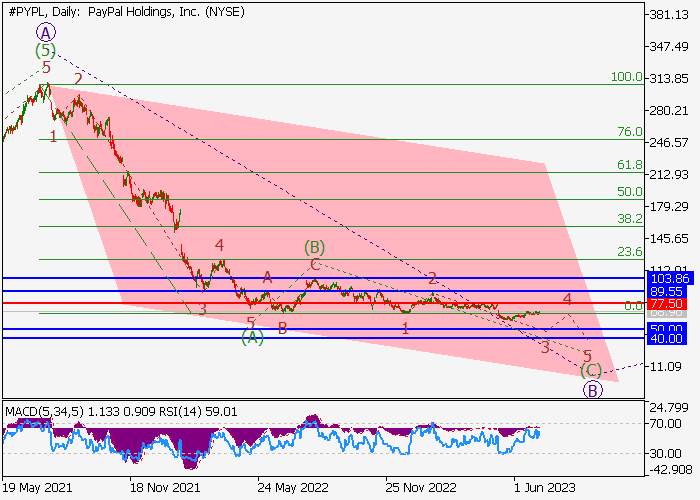The image size is (700, 500).
Task: Click the 76.0 Fibonacci level label
Action: (630, 132)
